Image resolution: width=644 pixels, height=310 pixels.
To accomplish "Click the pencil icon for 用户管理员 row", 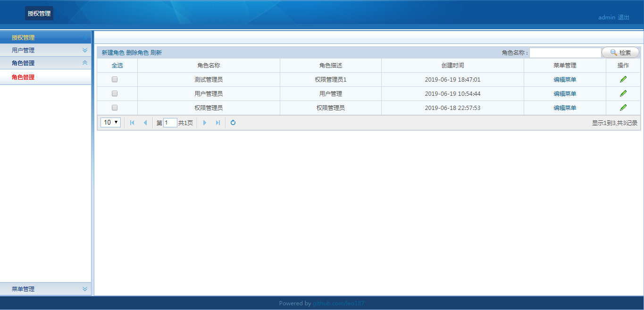I will pos(623,93).
